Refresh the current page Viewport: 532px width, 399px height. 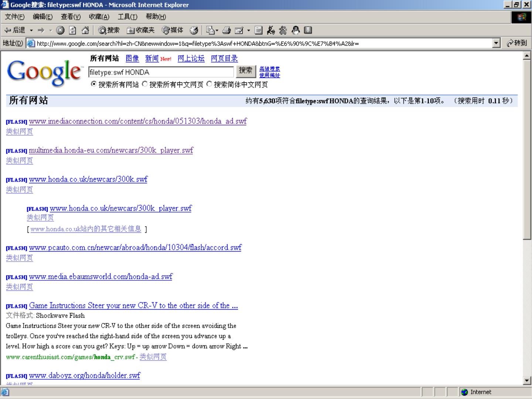tap(73, 30)
